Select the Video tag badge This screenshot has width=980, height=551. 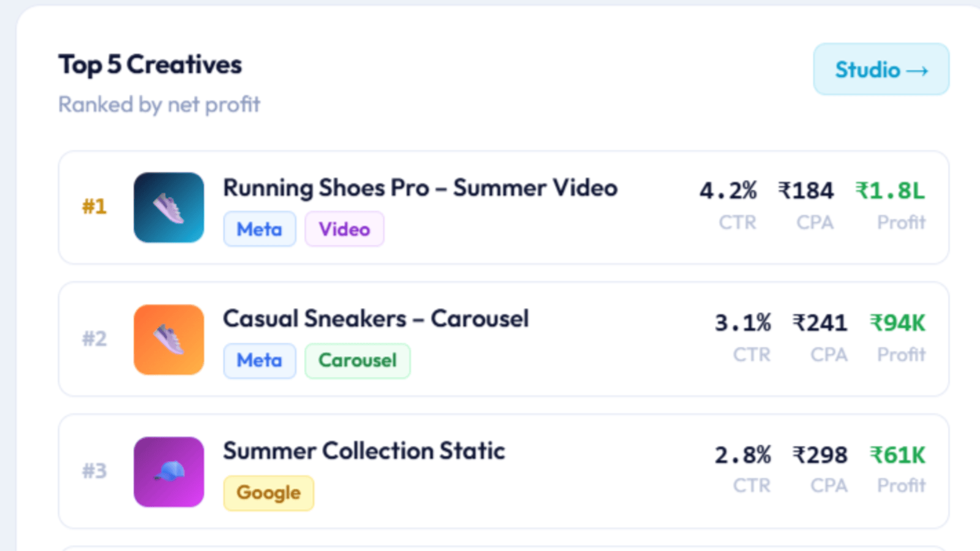tap(344, 229)
